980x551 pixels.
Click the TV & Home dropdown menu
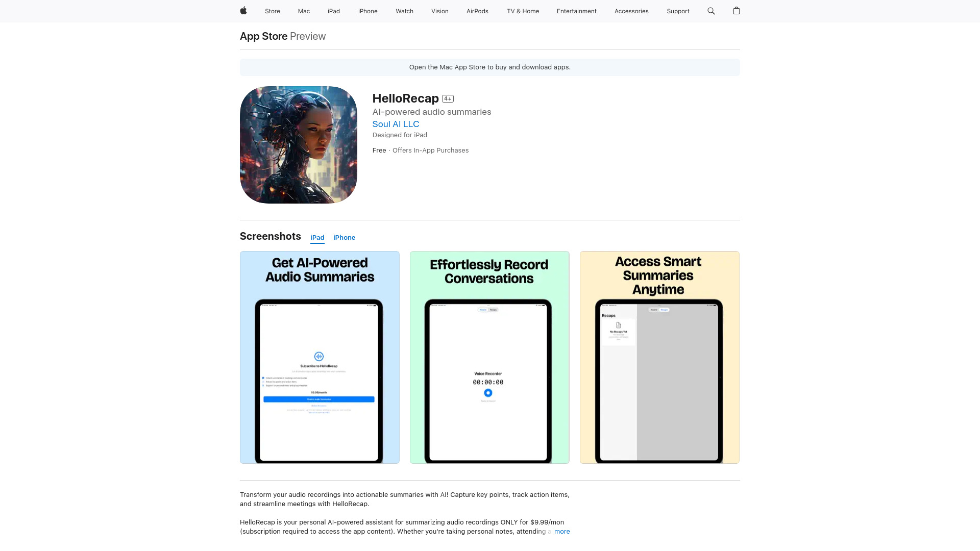click(x=523, y=11)
